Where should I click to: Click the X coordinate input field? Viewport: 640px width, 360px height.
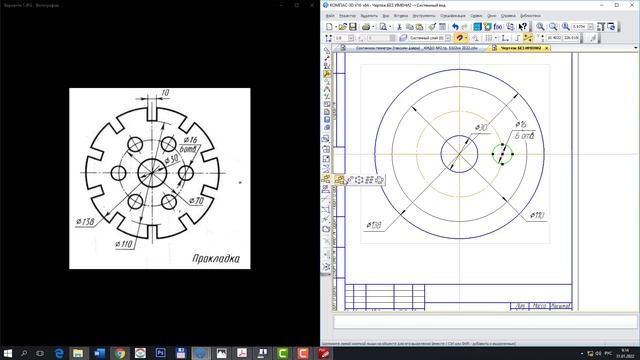pyautogui.click(x=553, y=38)
